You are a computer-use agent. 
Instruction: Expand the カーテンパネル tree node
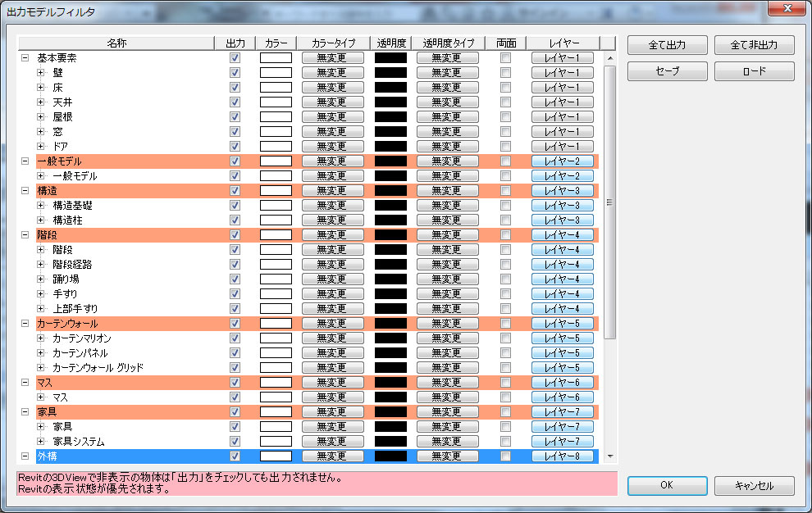(x=40, y=353)
